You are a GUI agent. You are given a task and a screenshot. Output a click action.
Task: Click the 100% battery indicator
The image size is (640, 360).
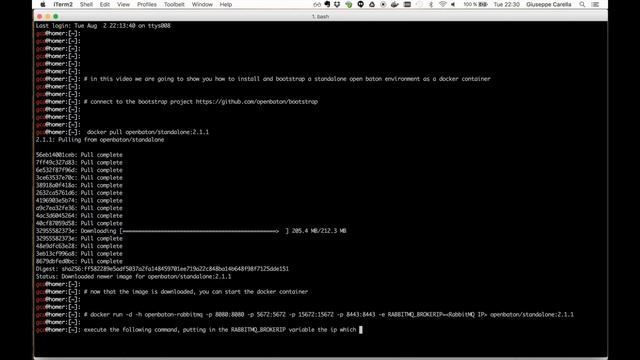(476, 4)
